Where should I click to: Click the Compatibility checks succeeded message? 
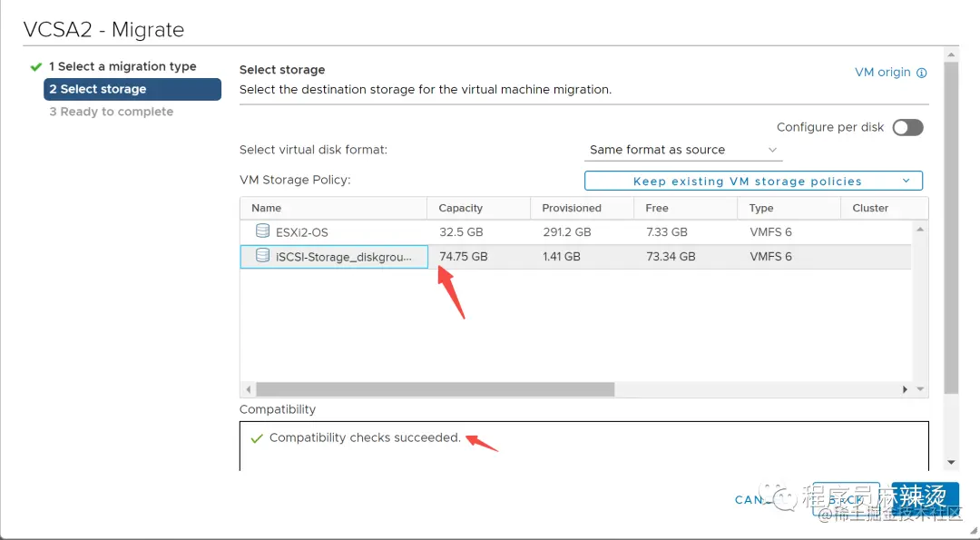pyautogui.click(x=365, y=438)
